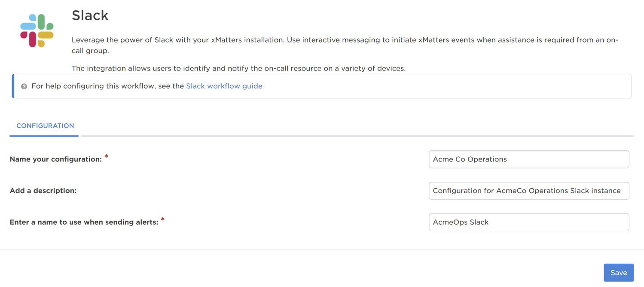Click the 'Leverage the power of Slack' paragraph
The image size is (644, 287).
(x=345, y=45)
